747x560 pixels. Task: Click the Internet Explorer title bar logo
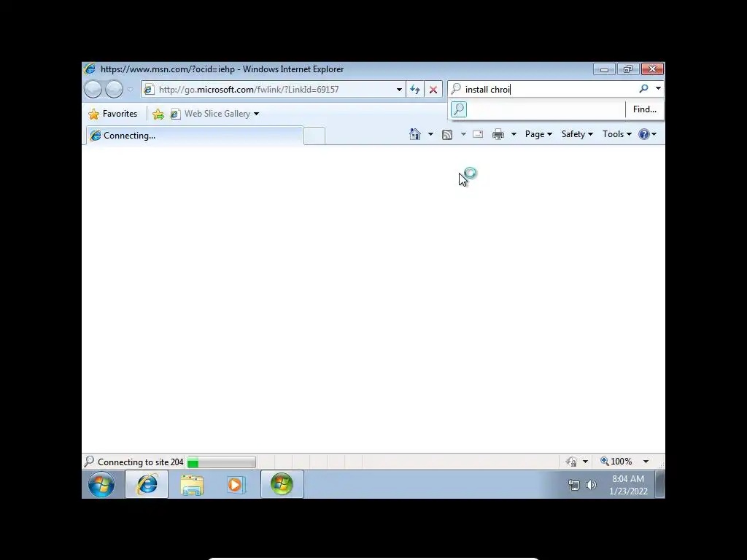[90, 69]
